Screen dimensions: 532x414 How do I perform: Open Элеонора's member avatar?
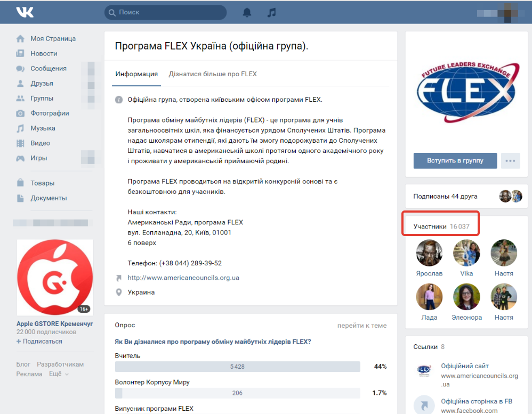tap(466, 297)
